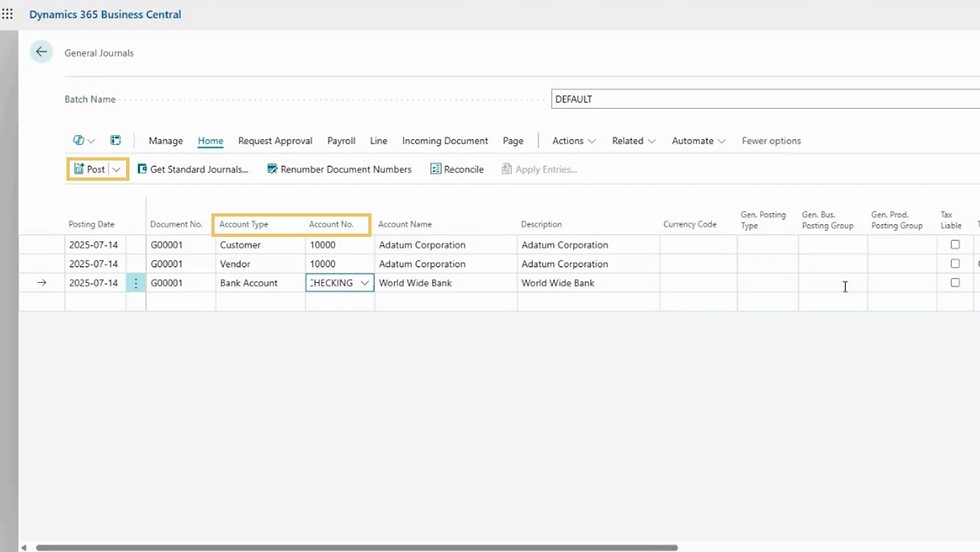
Task: Click Get Standard Journals button text
Action: [x=199, y=169]
